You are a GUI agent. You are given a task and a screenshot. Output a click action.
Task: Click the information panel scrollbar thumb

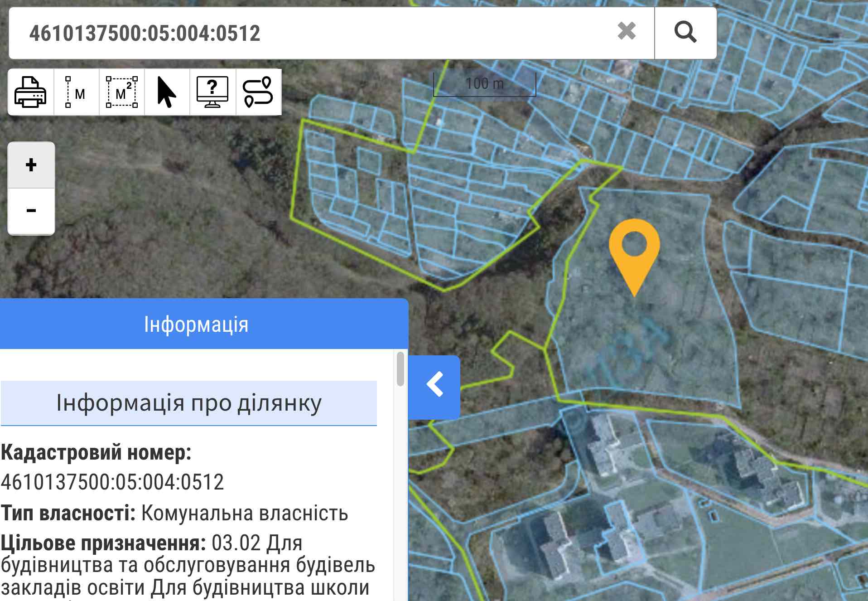coord(400,369)
